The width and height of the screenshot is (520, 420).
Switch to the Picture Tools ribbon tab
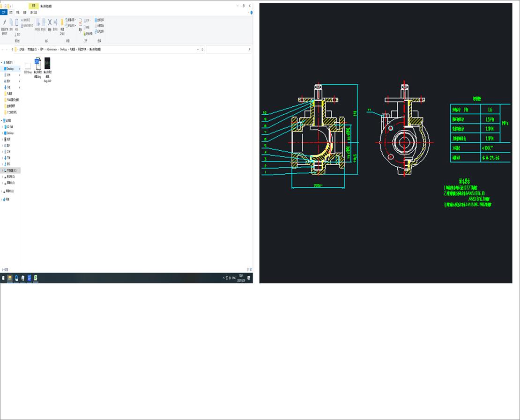(x=34, y=12)
